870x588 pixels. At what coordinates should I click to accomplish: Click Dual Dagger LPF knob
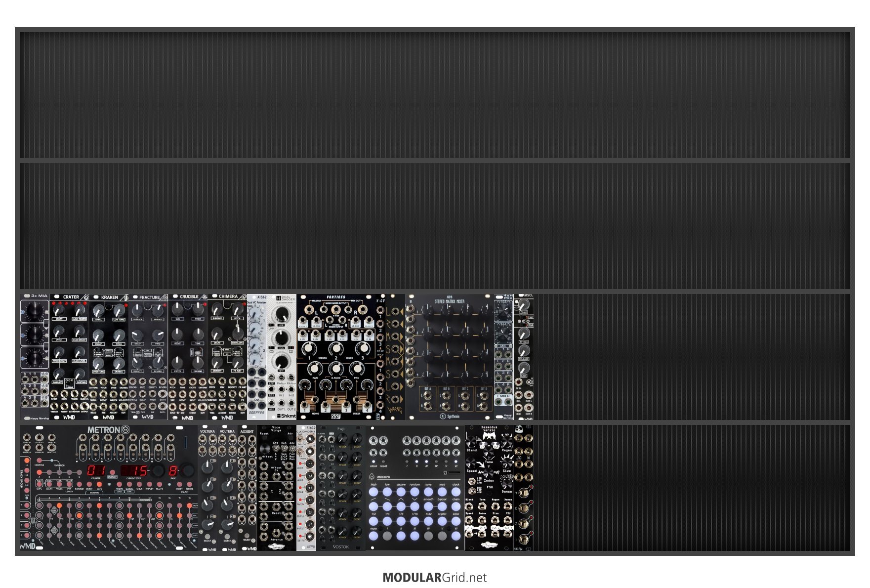pyautogui.click(x=281, y=314)
